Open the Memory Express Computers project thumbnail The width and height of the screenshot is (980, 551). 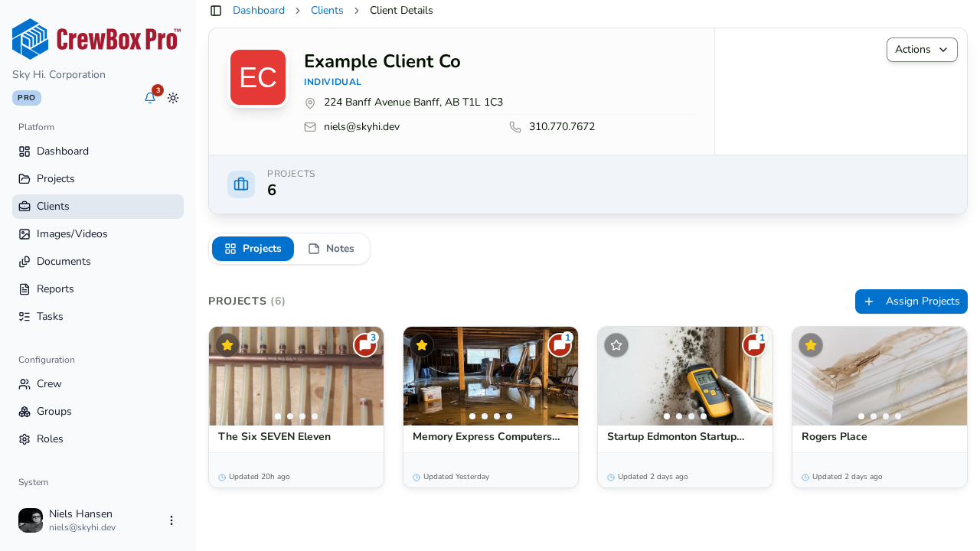(491, 377)
